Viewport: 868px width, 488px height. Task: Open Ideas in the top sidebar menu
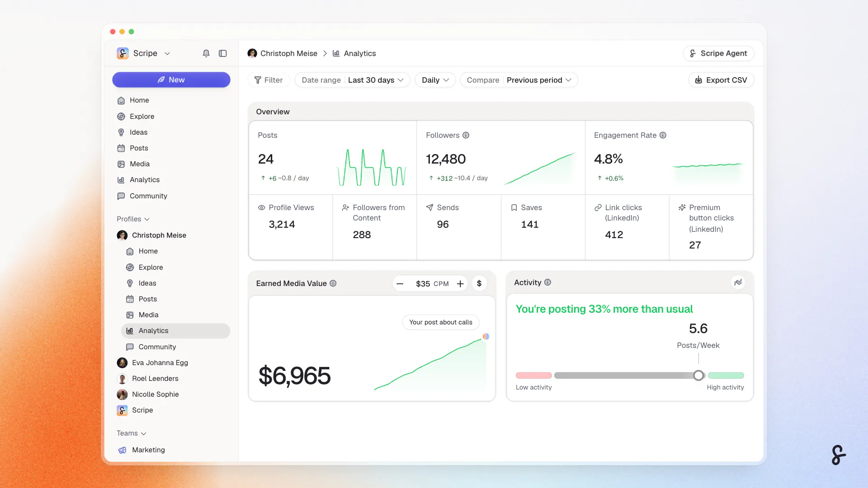pos(171,132)
